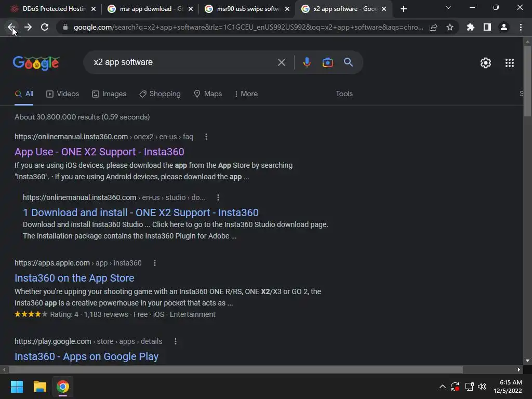Open Insta360 on the App Store link
Screen dimensions: 532x399
[x=74, y=278]
